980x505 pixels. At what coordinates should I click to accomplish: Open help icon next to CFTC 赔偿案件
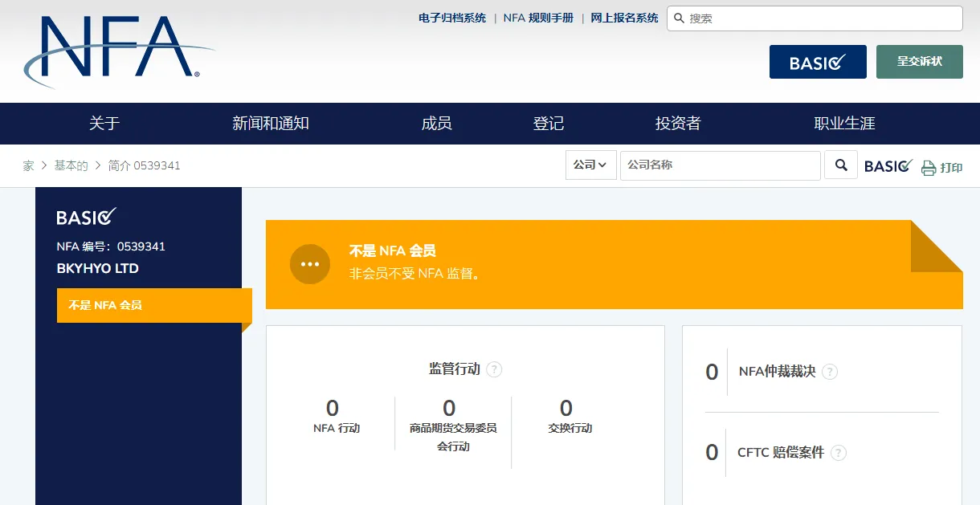[x=839, y=453]
